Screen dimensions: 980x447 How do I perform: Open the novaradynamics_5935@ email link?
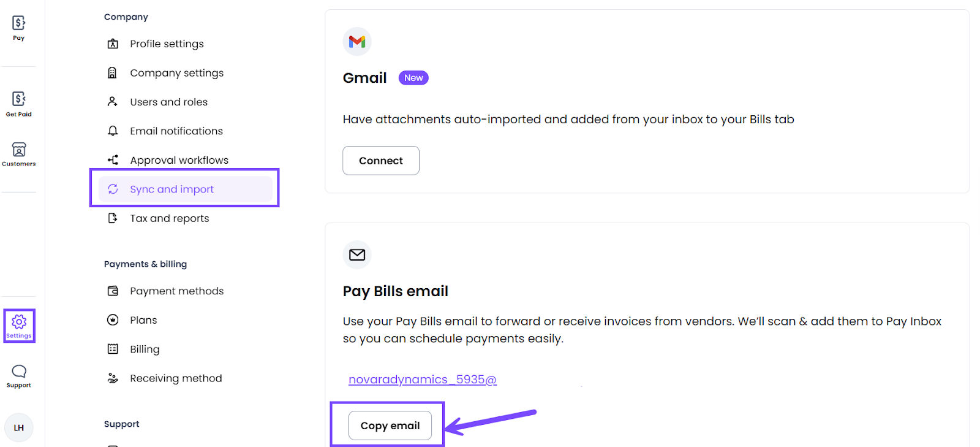tap(423, 380)
